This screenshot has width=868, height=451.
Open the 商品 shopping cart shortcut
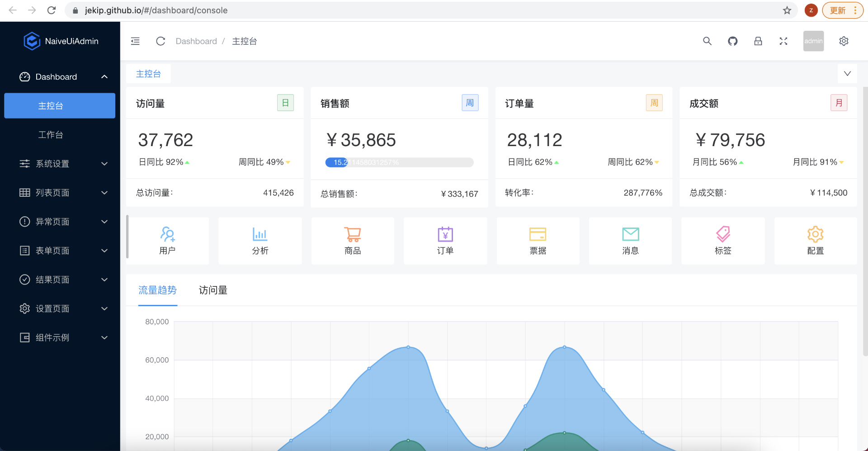(x=353, y=241)
